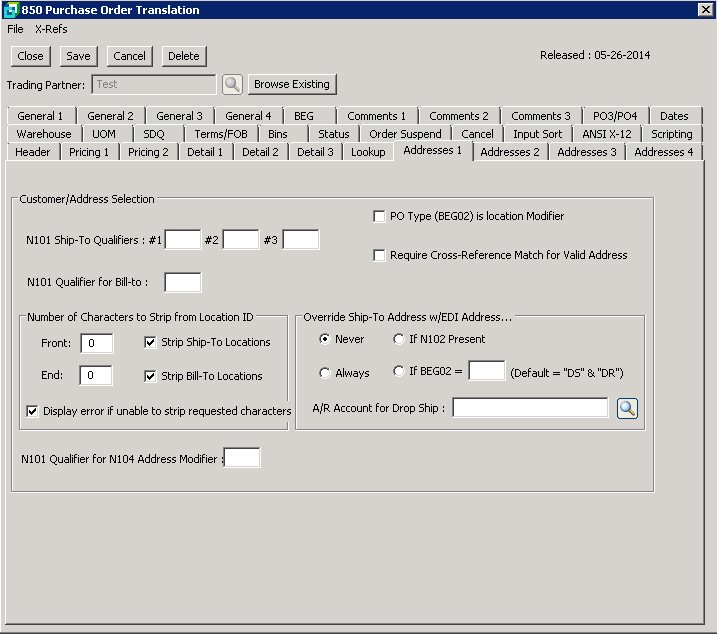Click the Browse Existing button
The height and width of the screenshot is (634, 717).
pos(291,84)
